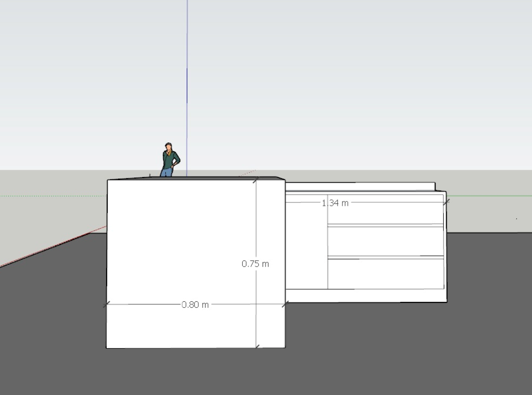Screen dimensions: 532x395
Task: Select the 0.80 m dimension label
Action: coord(195,305)
